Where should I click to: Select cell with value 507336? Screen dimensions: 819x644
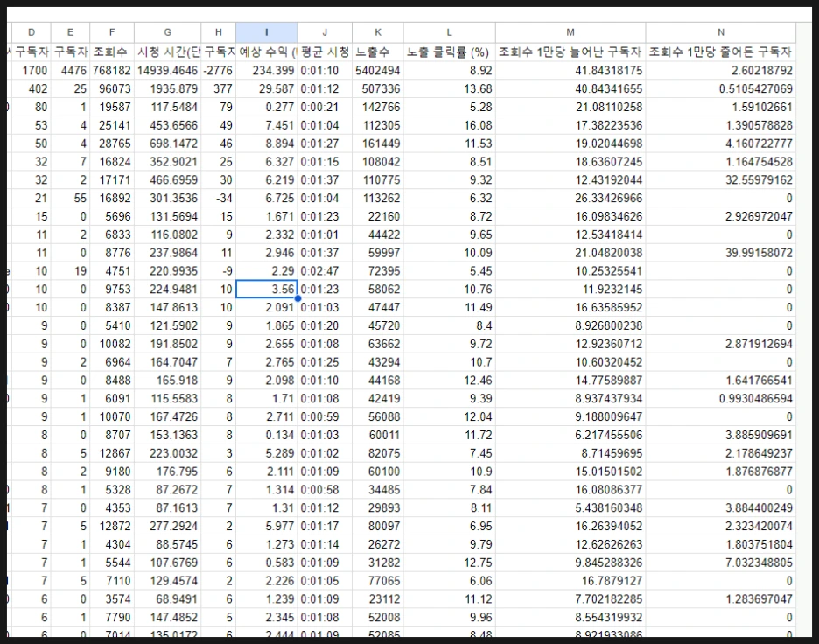coord(378,88)
